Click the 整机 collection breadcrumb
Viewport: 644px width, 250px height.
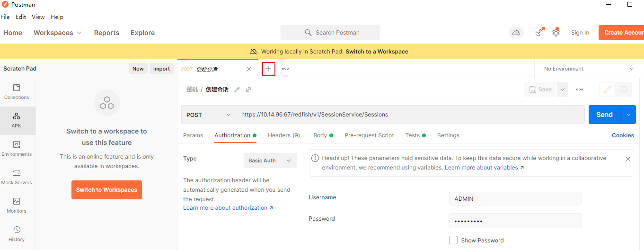pyautogui.click(x=192, y=89)
